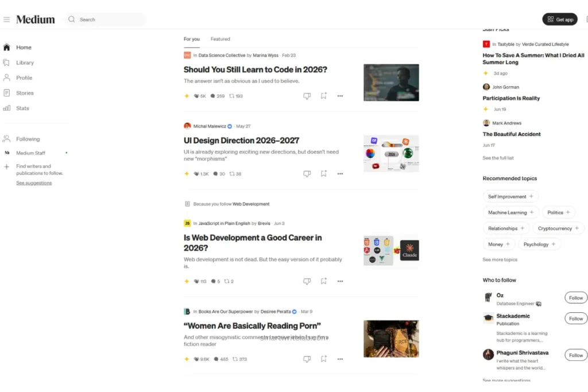Open the Web Development Career thumbnail

(391, 250)
